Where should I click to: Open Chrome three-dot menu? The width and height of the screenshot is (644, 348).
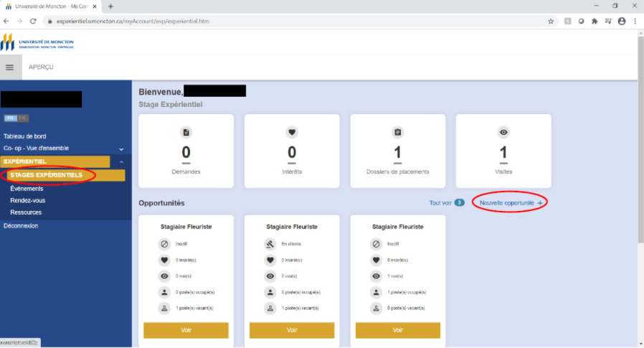[x=635, y=22]
